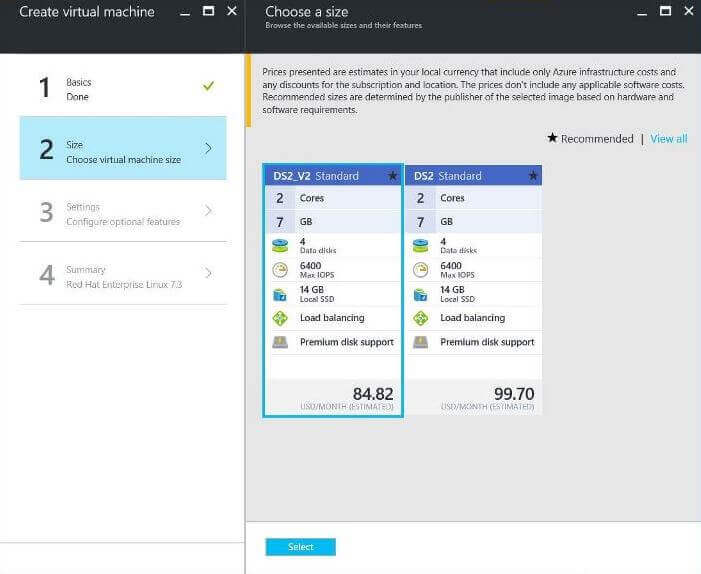Viewport: 701px width, 574px height.
Task: Expand the Summary step chevron
Action: [208, 273]
